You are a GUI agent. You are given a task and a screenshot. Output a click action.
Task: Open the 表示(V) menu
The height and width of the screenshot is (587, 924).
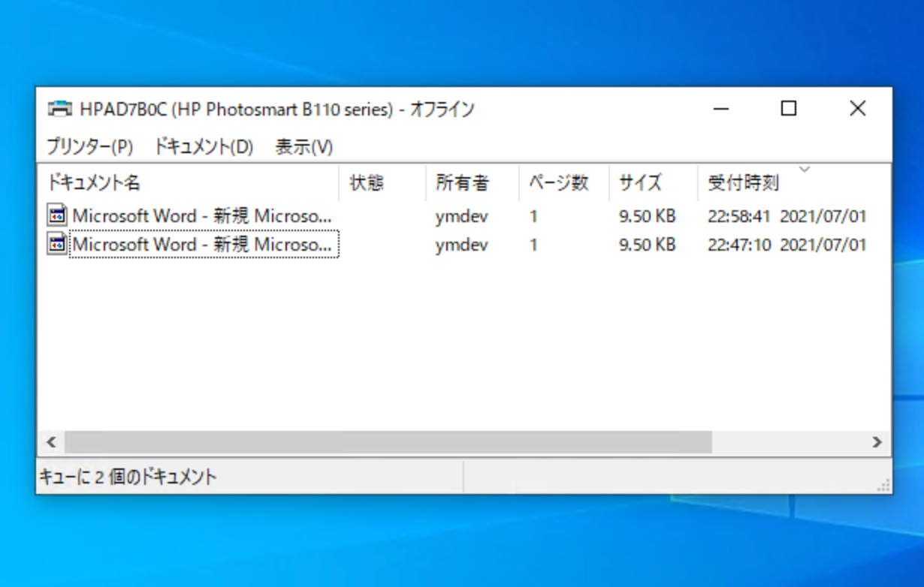tap(304, 146)
